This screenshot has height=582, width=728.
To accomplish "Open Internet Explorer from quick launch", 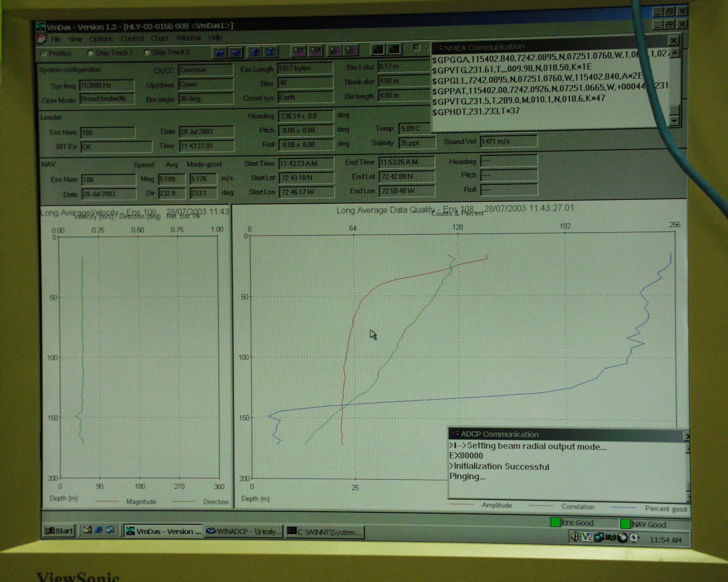I will [99, 530].
